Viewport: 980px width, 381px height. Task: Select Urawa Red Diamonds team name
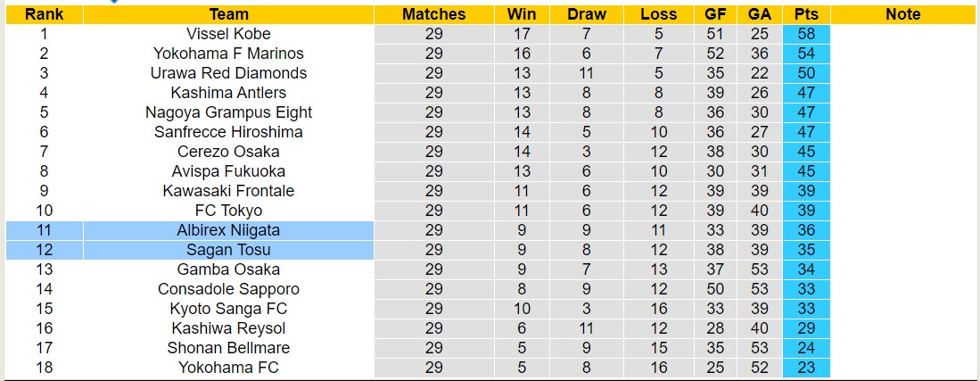click(x=229, y=73)
